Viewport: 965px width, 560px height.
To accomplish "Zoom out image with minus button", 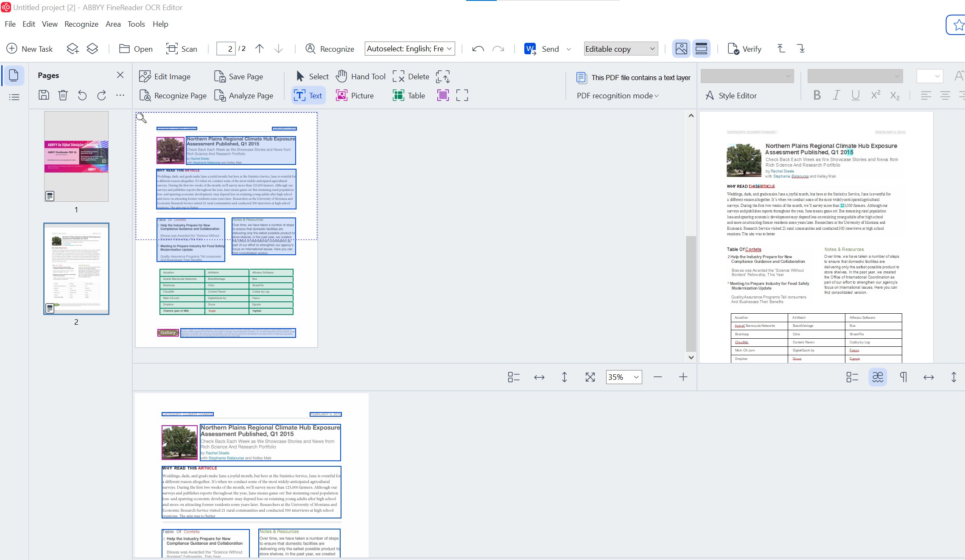I will tap(658, 377).
